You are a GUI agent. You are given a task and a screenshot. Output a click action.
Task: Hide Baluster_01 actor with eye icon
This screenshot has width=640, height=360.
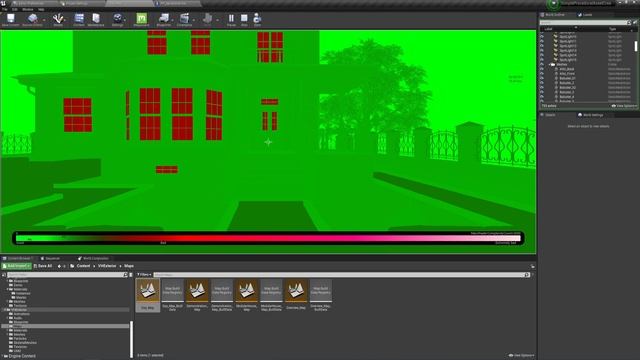click(542, 78)
